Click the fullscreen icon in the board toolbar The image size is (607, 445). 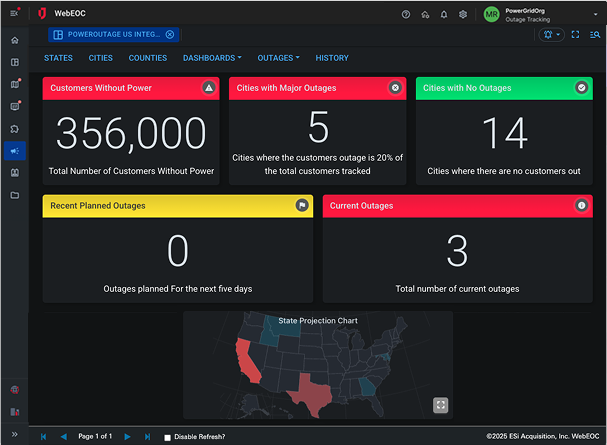(575, 34)
